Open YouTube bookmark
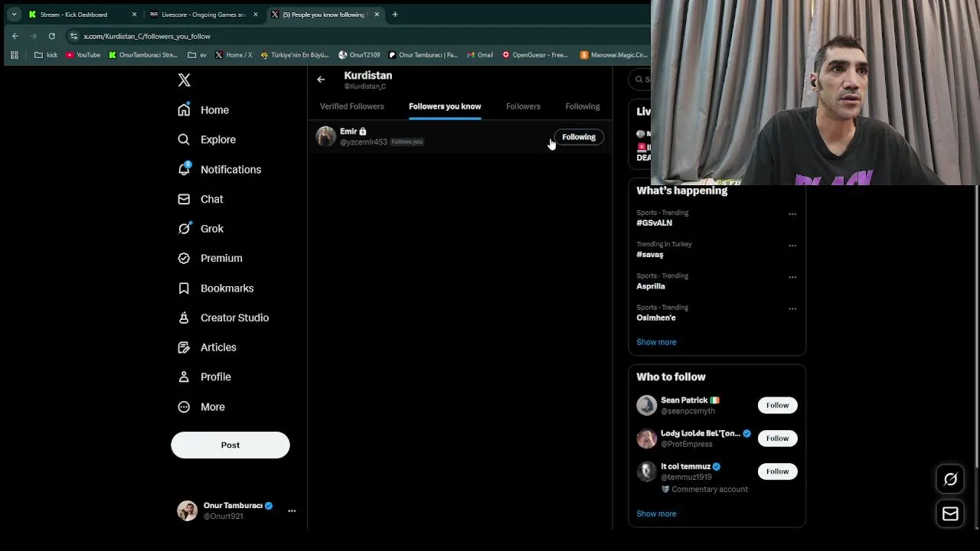Screen dimensions: 980x551 (83, 55)
